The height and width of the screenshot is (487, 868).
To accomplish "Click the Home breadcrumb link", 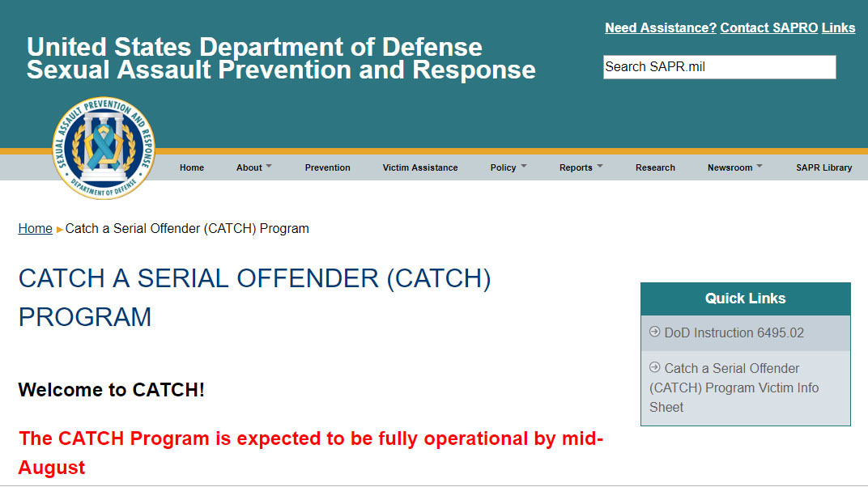I will 35,228.
